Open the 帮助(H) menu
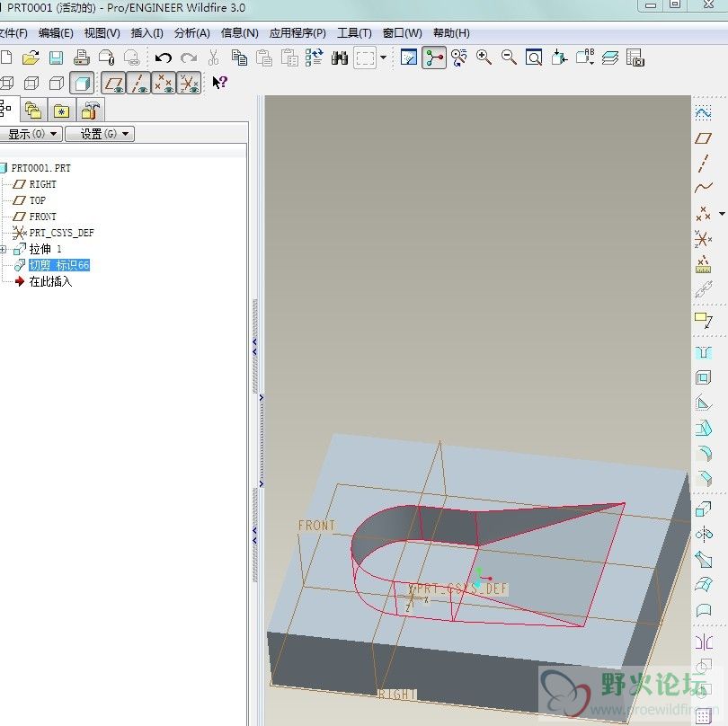The image size is (728, 726). [451, 33]
